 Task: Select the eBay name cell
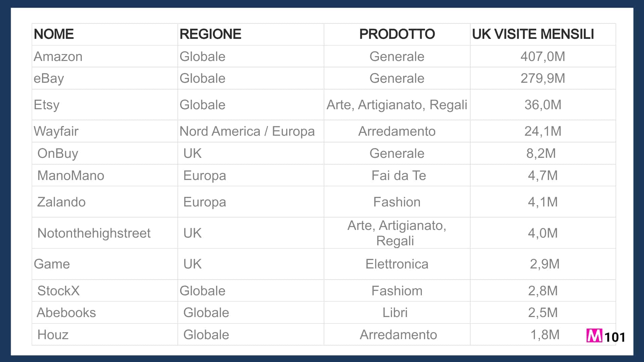coord(49,78)
